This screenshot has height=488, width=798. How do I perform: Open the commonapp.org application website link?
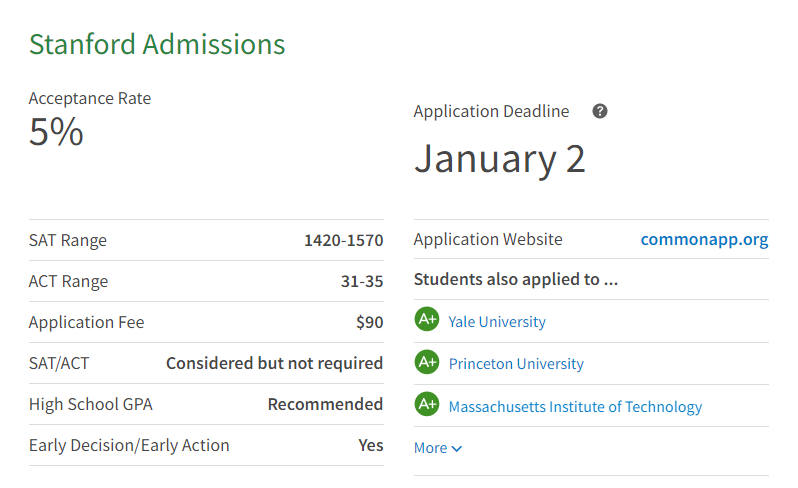pos(704,239)
